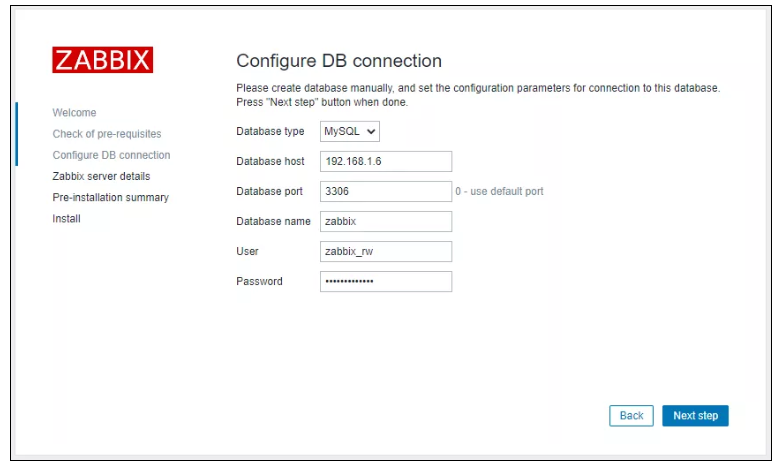This screenshot has height=474, width=782.
Task: Focus the Database host field
Action: tap(386, 162)
